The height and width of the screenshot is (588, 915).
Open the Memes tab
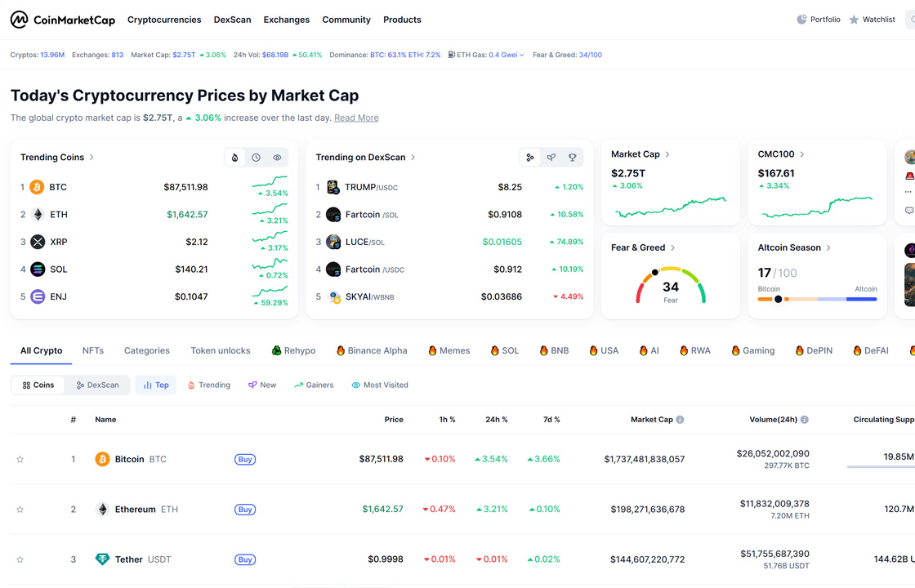(449, 350)
